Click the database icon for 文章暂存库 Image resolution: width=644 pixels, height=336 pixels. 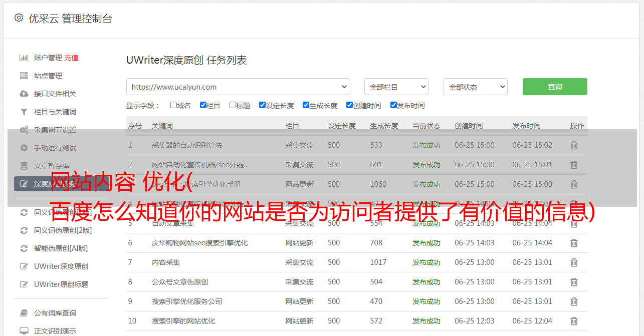pos(24,166)
